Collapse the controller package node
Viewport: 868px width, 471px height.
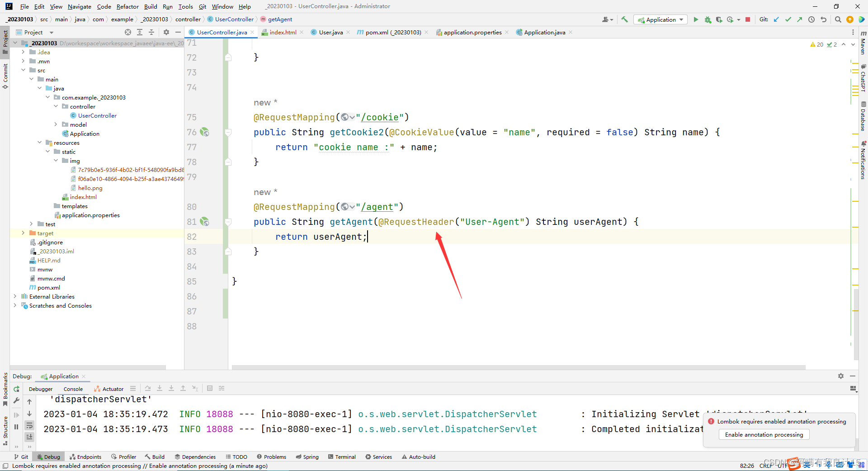click(x=56, y=106)
